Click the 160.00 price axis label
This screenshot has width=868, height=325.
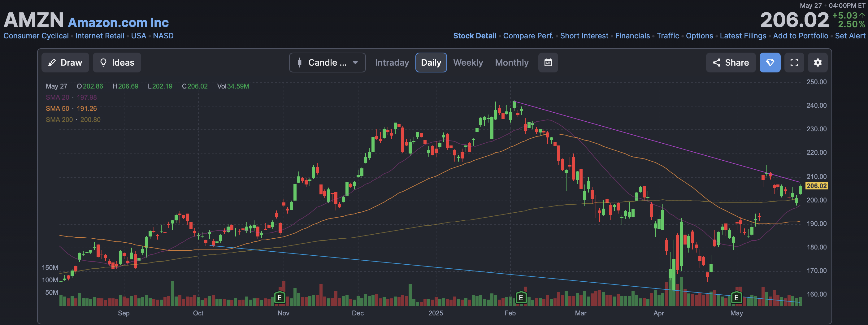click(816, 294)
